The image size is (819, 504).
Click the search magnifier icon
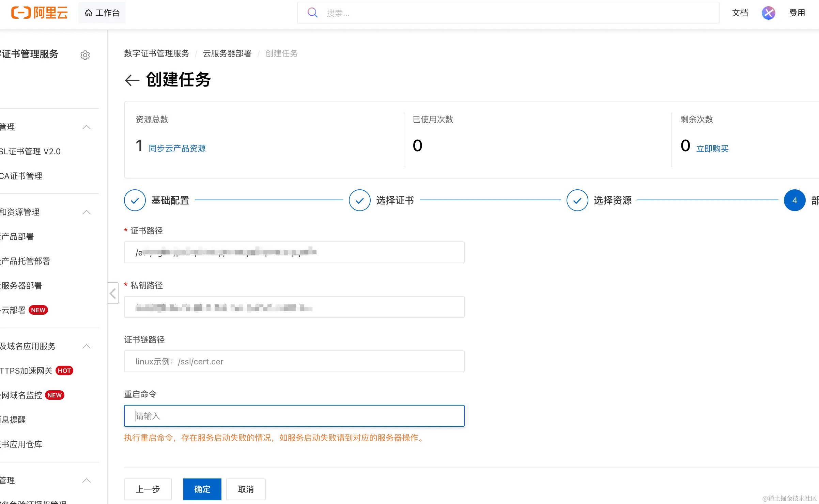[x=312, y=13]
